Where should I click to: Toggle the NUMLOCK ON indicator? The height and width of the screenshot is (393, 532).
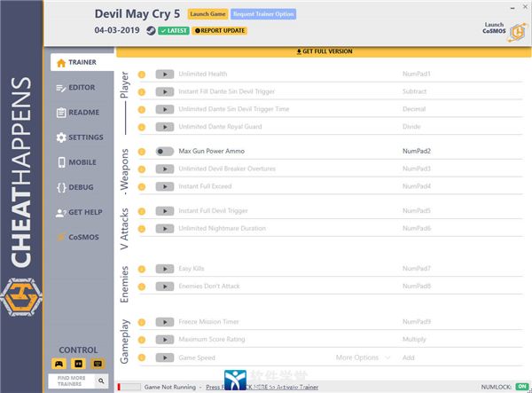tap(522, 387)
